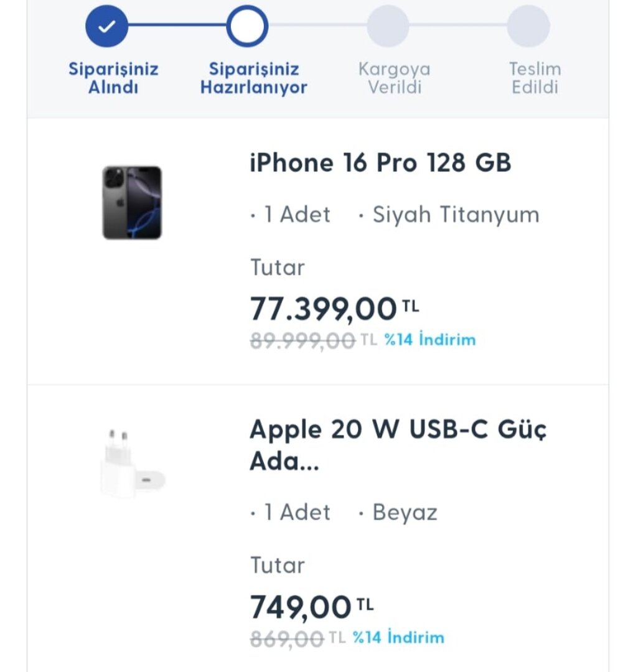Select the Teslim Edildi step label
This screenshot has height=672, width=636.
(535, 78)
